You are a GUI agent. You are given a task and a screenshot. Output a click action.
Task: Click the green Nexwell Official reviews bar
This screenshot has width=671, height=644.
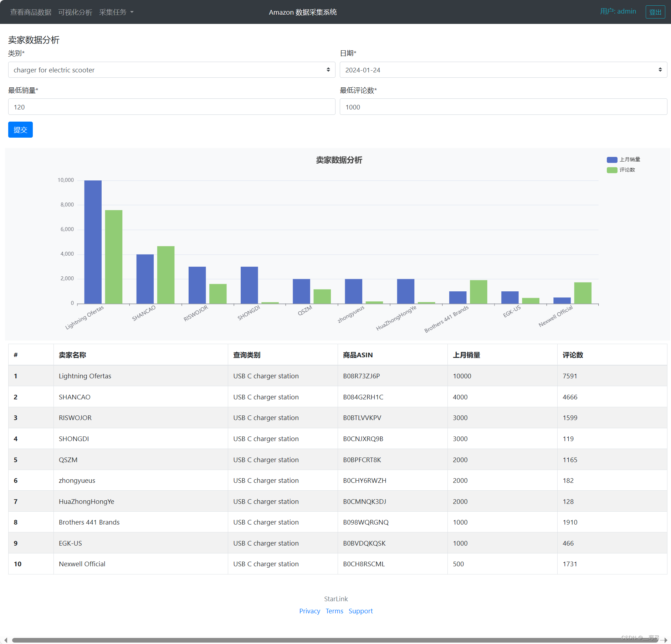[583, 293]
